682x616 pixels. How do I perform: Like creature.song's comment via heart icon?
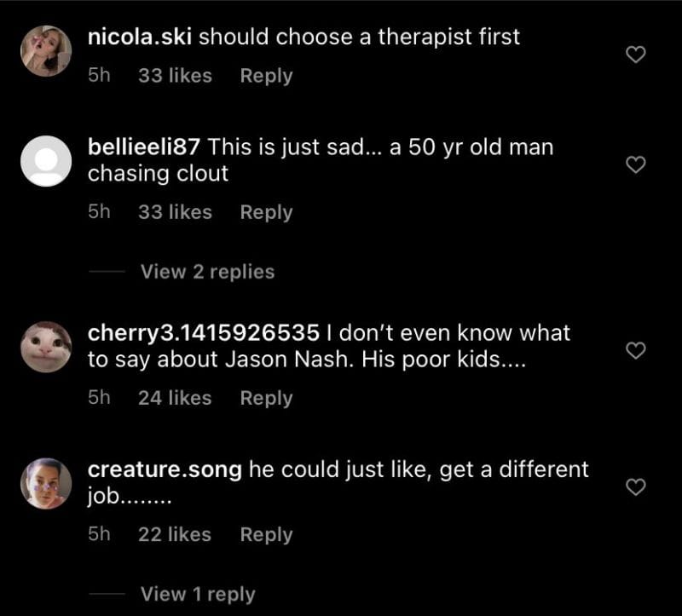pos(634,487)
